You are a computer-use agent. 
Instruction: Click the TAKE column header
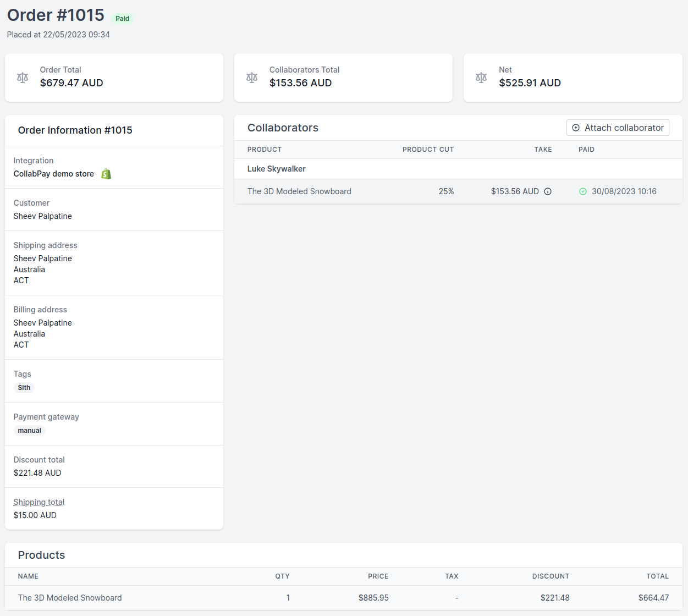click(543, 150)
